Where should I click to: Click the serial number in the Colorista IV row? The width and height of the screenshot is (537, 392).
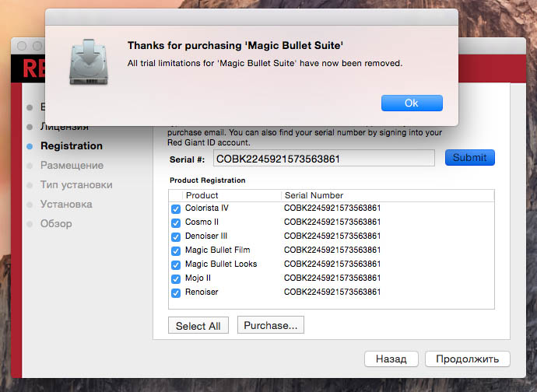click(x=332, y=208)
